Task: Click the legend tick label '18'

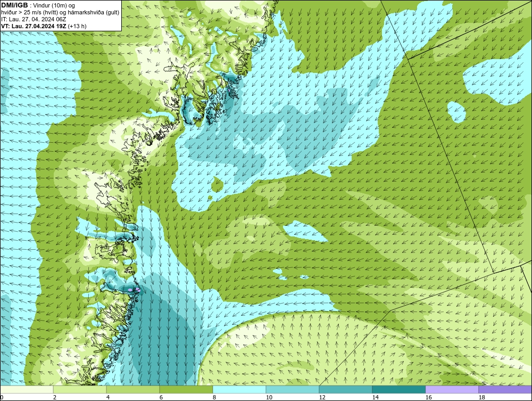Action: click(481, 398)
